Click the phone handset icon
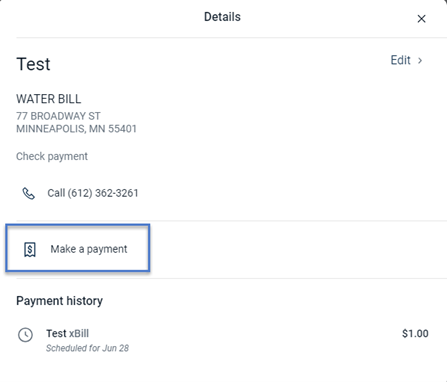Image resolution: width=447 pixels, height=382 pixels. [x=28, y=193]
